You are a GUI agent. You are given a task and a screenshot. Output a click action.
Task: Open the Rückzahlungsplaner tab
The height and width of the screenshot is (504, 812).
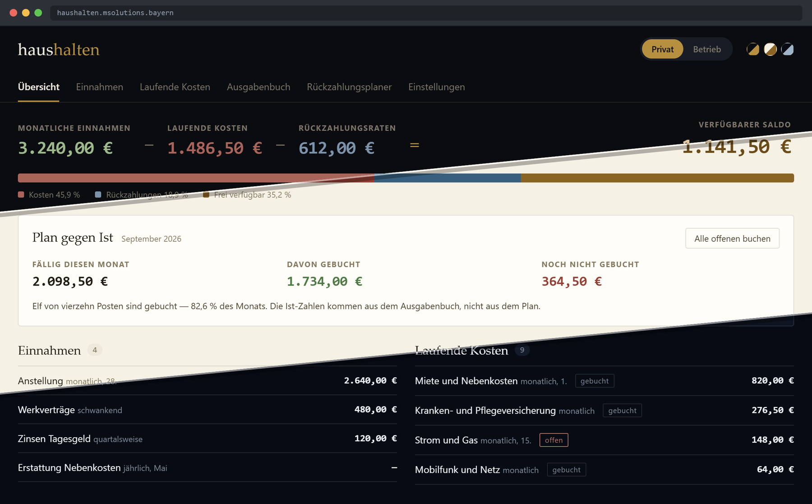[349, 87]
